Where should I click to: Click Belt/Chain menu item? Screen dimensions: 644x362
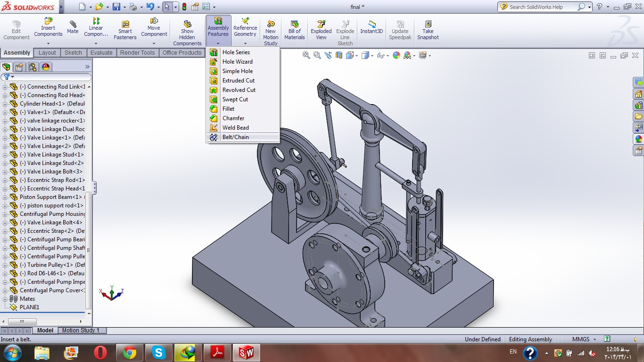243,137
